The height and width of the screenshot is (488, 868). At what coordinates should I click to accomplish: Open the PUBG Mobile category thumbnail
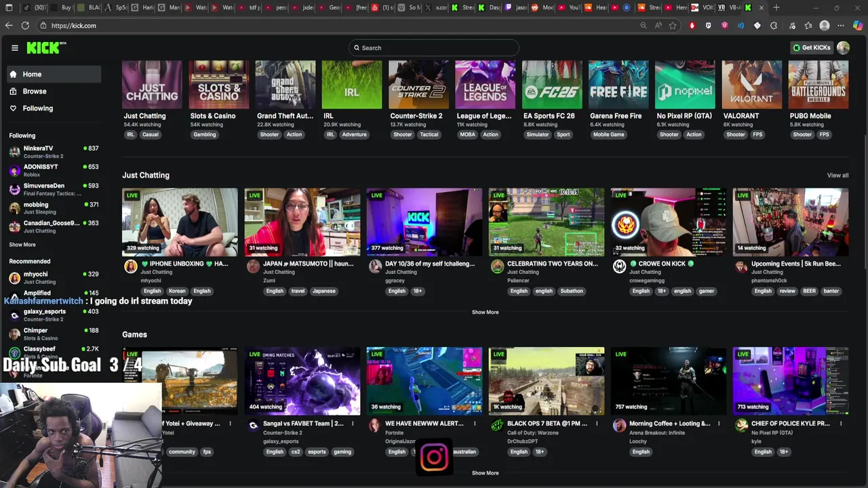click(x=818, y=85)
